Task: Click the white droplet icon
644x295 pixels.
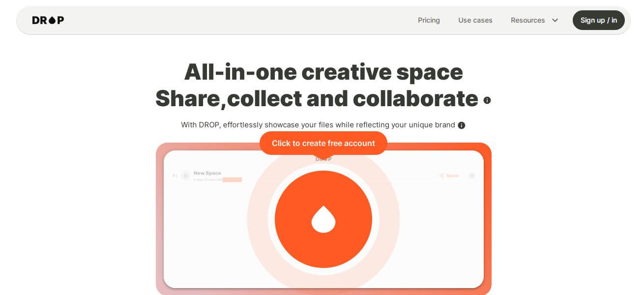Action: click(x=323, y=219)
